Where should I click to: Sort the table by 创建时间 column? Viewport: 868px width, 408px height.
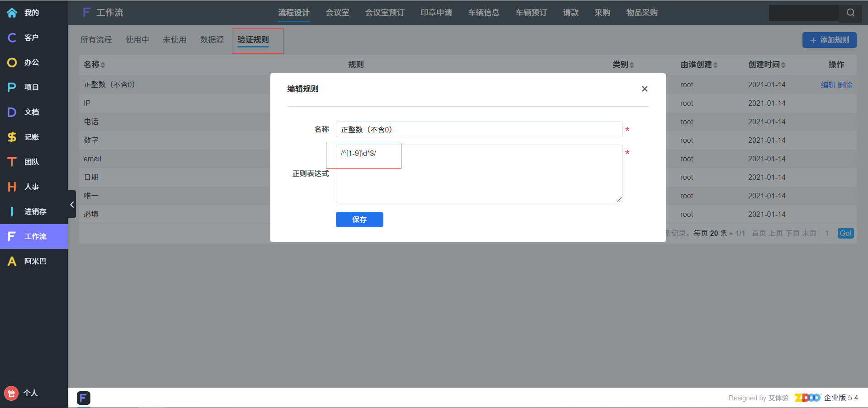766,65
